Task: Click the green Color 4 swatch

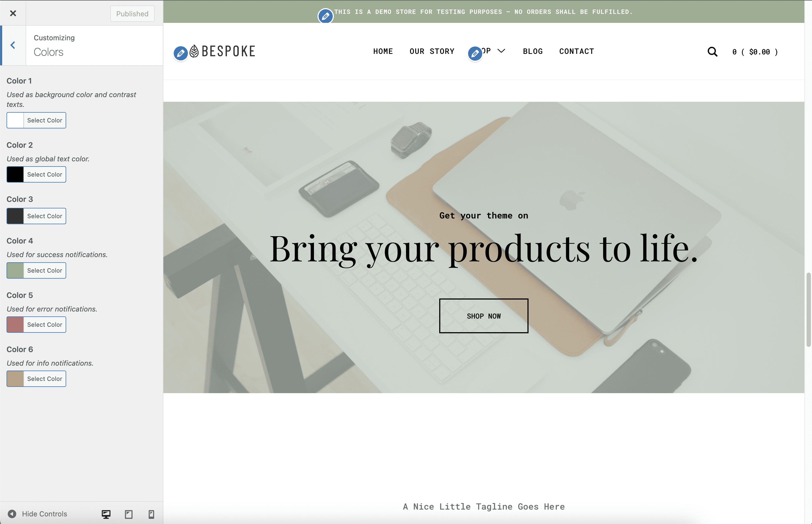Action: click(15, 270)
